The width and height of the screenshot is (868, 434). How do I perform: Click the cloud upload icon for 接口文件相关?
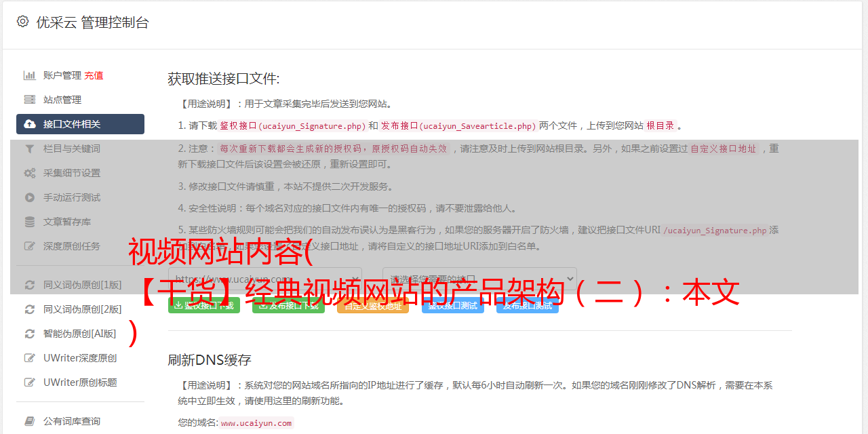click(x=30, y=124)
